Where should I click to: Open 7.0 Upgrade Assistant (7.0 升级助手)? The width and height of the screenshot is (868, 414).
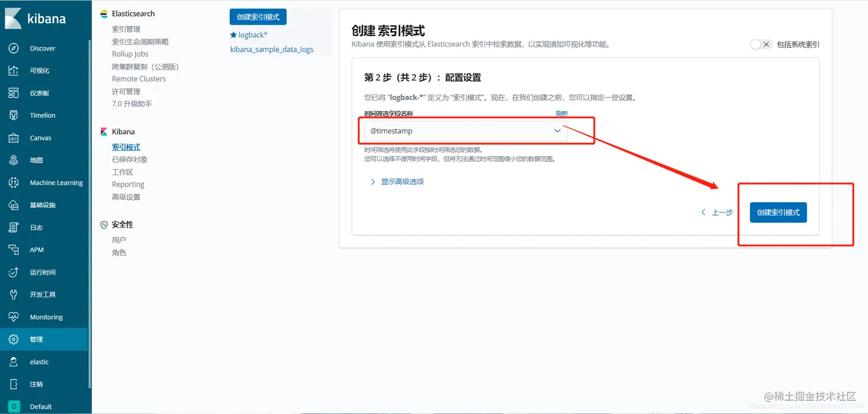click(x=132, y=104)
